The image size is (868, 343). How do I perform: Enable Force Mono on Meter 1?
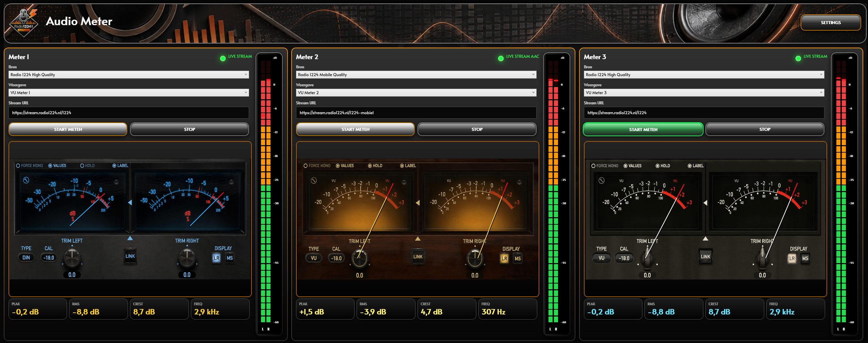[29, 166]
